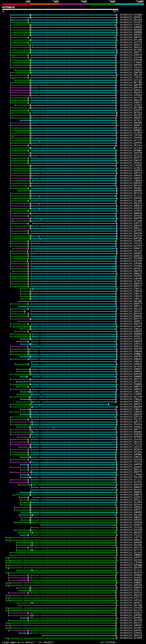Select hit label UniRef100_P93004

(x=131, y=424)
